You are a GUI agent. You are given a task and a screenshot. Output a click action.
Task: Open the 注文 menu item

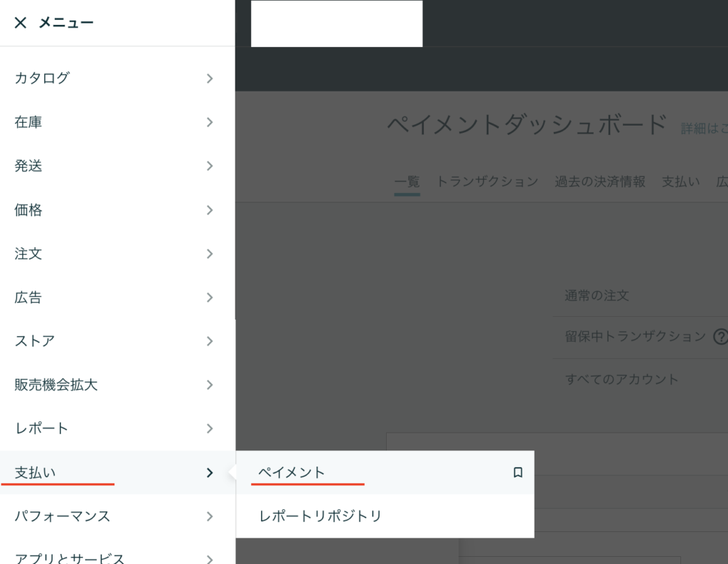point(28,254)
